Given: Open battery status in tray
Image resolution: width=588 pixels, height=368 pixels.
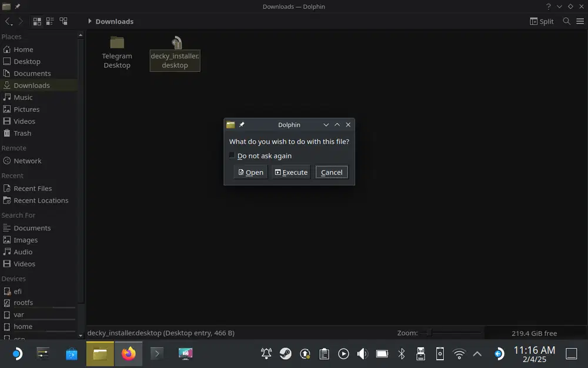Looking at the screenshot, I should 382,354.
